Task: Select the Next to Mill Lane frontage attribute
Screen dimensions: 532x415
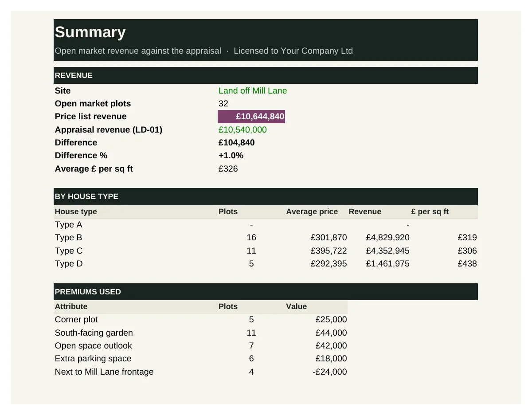Action: click(x=104, y=372)
